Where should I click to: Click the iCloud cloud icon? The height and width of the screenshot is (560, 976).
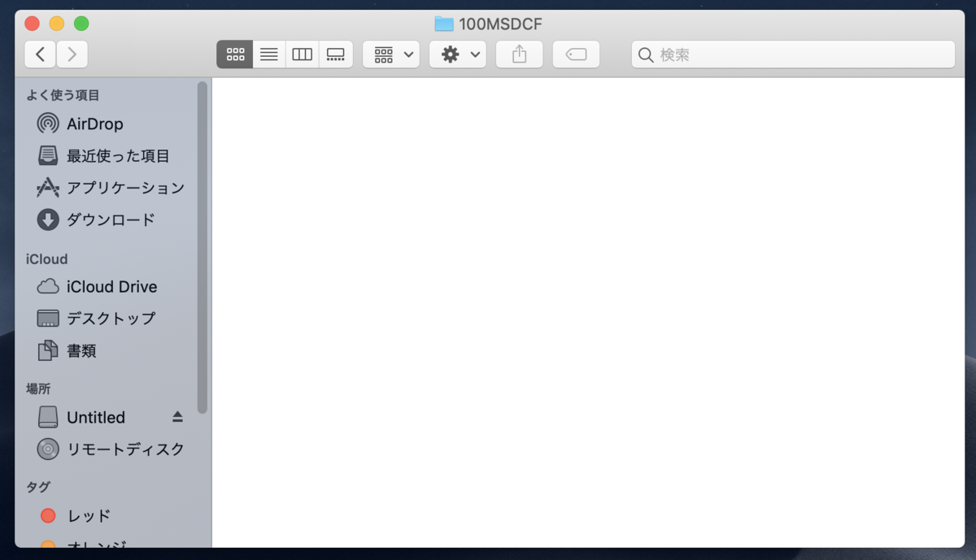(x=48, y=287)
